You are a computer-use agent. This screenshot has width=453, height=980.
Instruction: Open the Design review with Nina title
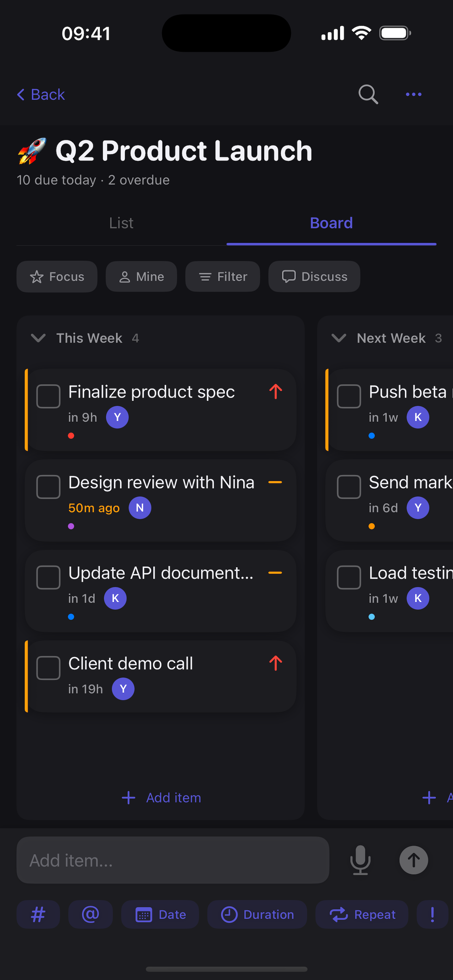161,482
